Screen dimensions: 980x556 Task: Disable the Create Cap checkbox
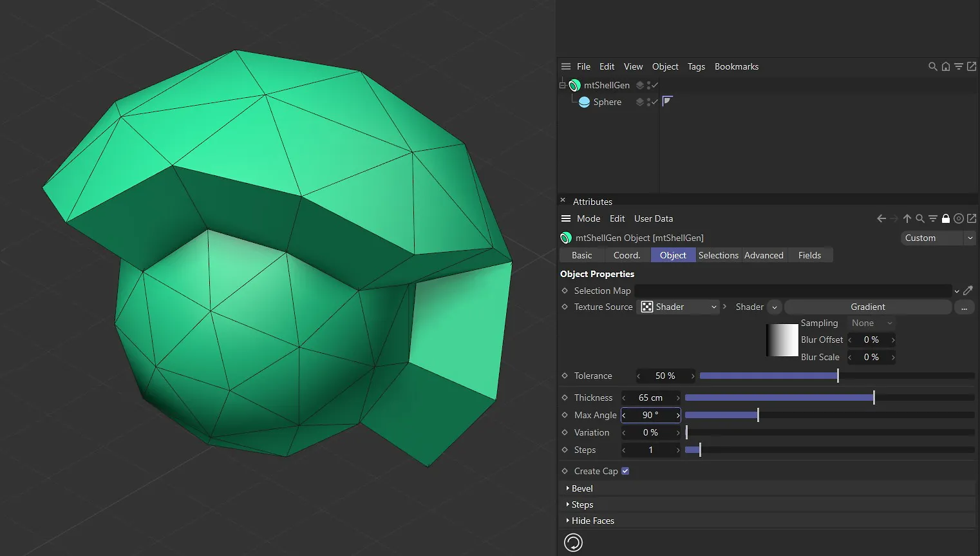pos(624,470)
